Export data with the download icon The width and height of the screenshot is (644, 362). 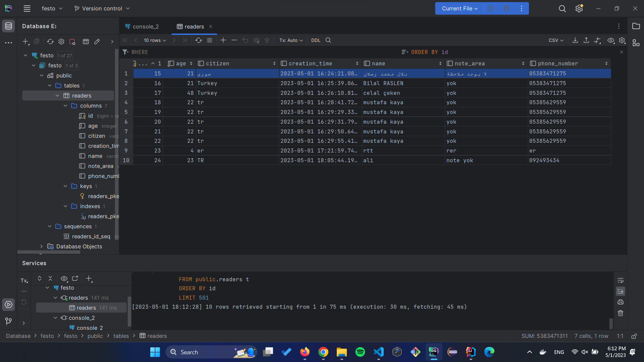pyautogui.click(x=575, y=40)
